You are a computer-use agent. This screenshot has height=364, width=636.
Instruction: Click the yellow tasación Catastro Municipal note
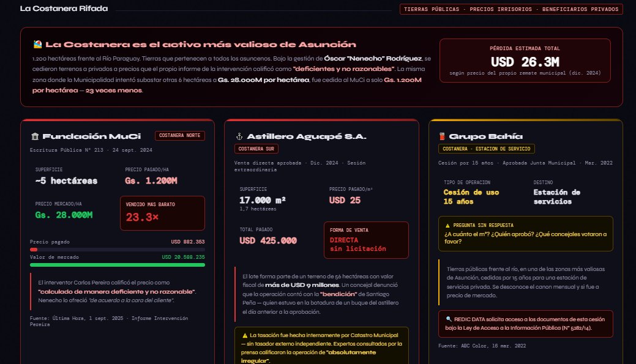point(321,347)
